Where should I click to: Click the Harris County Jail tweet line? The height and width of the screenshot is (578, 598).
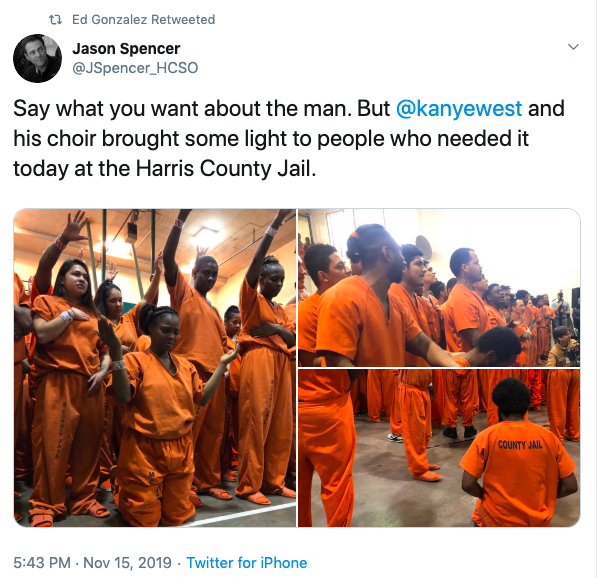click(x=165, y=168)
